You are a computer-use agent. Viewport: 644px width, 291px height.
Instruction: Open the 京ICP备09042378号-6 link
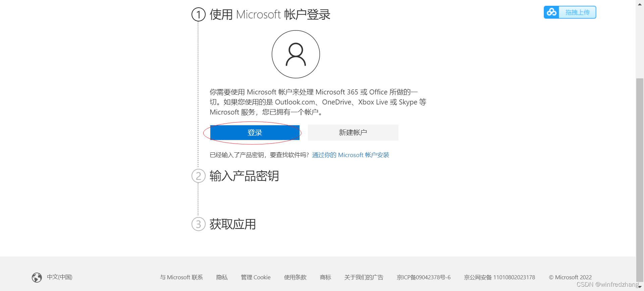point(424,277)
